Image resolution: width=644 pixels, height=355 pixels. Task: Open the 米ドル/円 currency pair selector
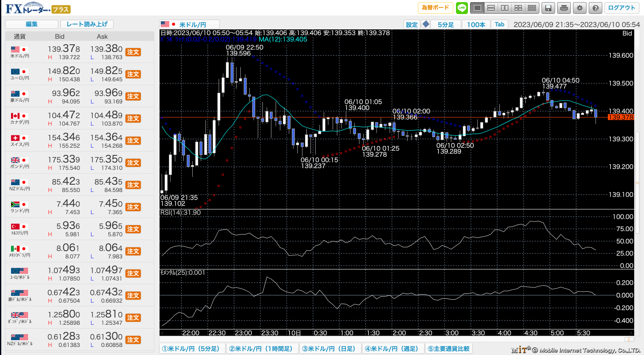[190, 25]
